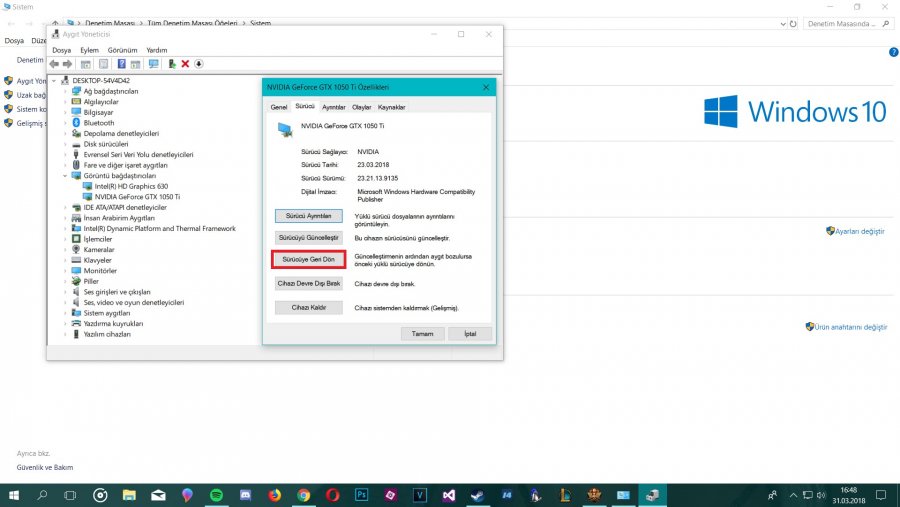Open Discord from the taskbar
The width and height of the screenshot is (900, 507).
click(245, 495)
